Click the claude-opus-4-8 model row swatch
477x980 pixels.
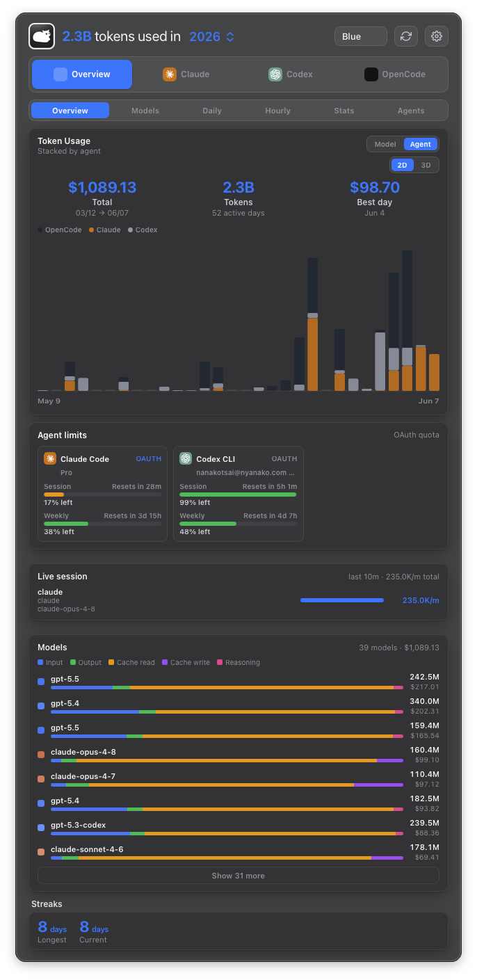[x=41, y=755]
